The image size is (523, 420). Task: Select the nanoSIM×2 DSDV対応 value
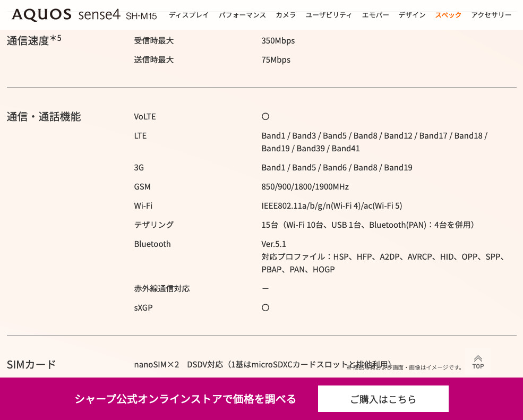click(262, 364)
